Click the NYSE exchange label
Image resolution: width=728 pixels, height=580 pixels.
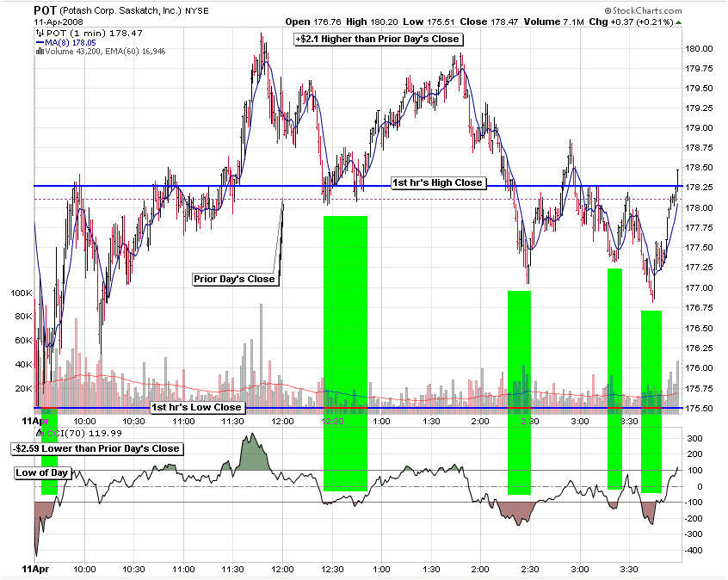(x=197, y=10)
